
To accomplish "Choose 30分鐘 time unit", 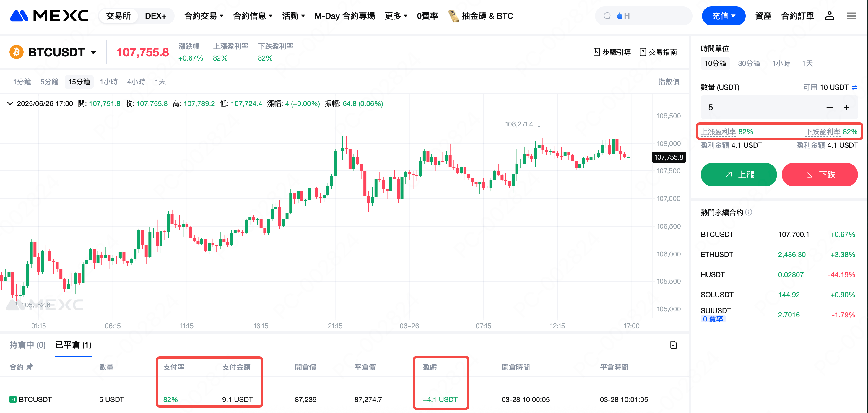I will point(749,63).
